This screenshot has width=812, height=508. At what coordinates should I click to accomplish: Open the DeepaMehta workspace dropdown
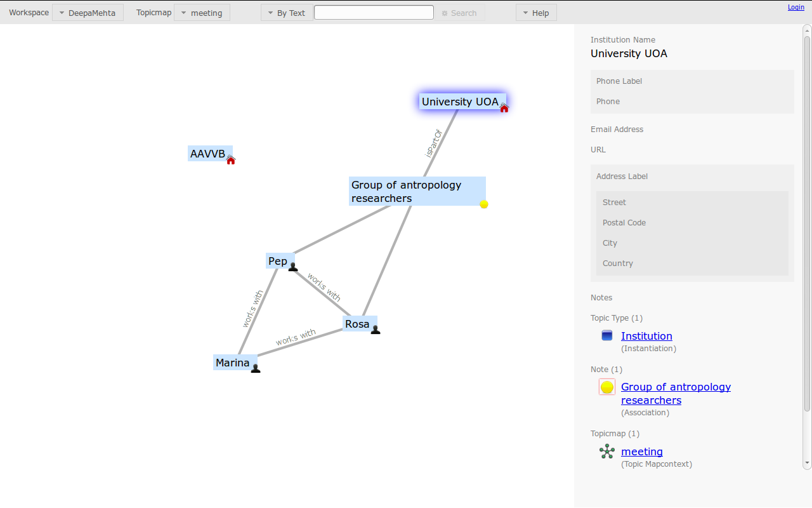pyautogui.click(x=88, y=13)
